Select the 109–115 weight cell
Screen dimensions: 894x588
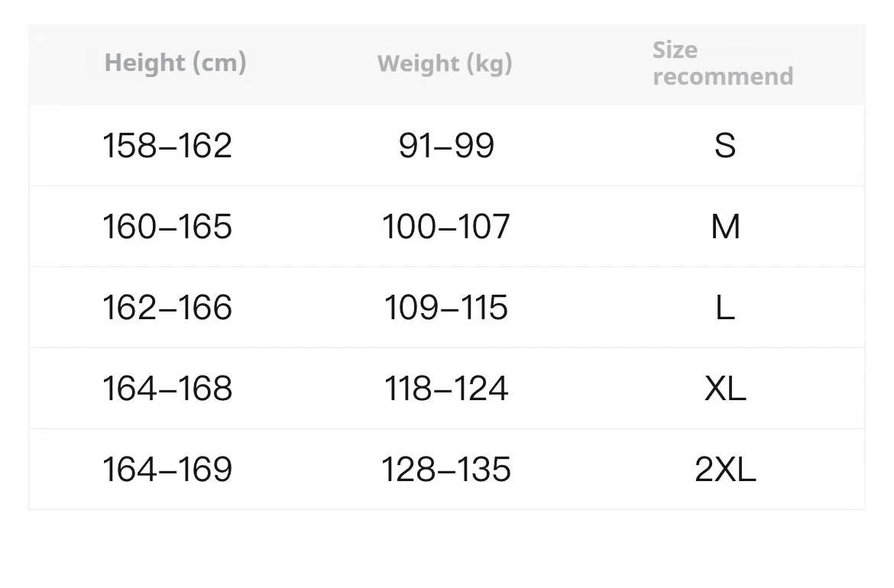click(446, 307)
